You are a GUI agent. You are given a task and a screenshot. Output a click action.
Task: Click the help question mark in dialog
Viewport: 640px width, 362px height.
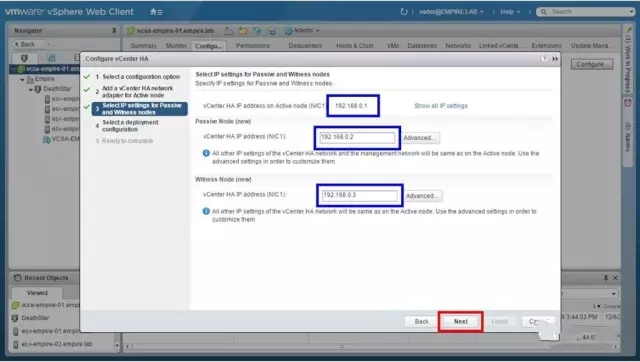click(544, 59)
